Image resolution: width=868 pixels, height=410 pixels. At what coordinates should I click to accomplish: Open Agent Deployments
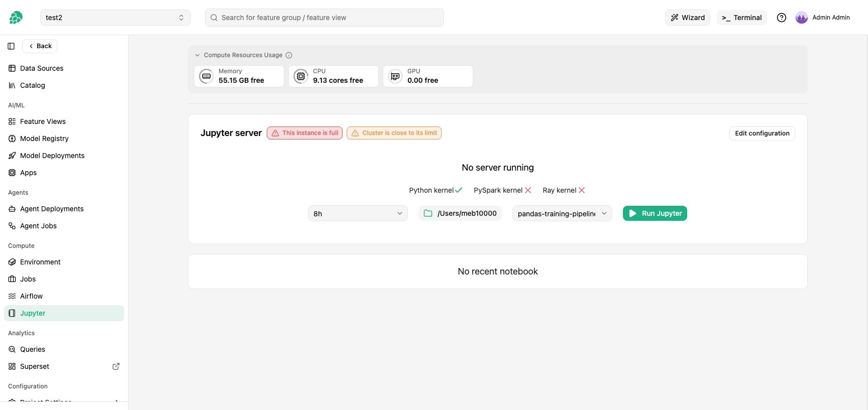[x=64, y=209]
